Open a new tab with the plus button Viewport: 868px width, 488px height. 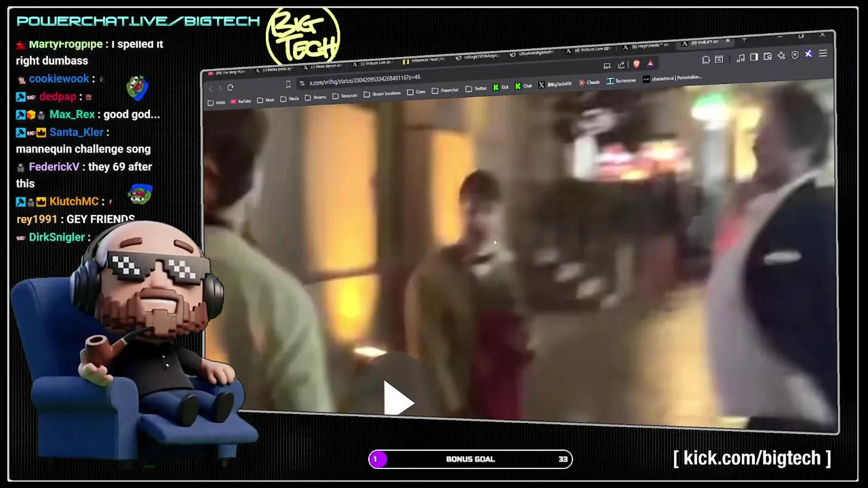pos(744,39)
